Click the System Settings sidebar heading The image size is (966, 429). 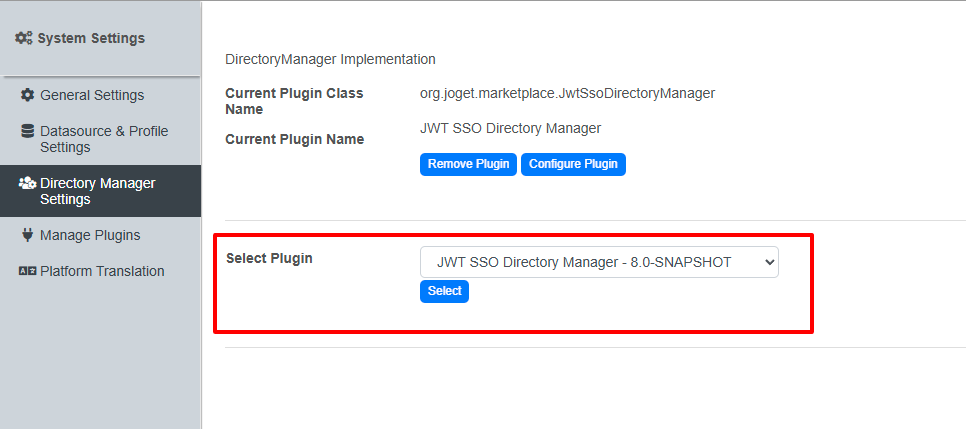click(x=91, y=38)
